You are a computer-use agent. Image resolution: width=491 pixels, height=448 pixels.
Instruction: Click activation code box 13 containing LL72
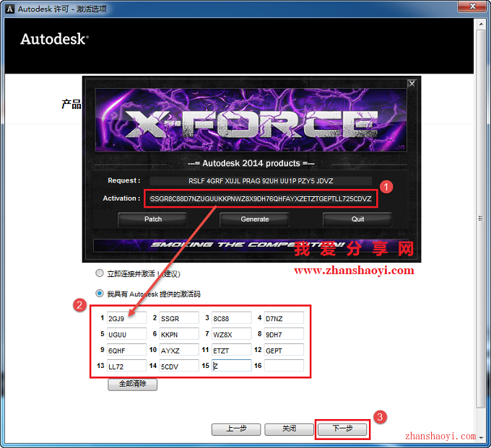tap(126, 366)
